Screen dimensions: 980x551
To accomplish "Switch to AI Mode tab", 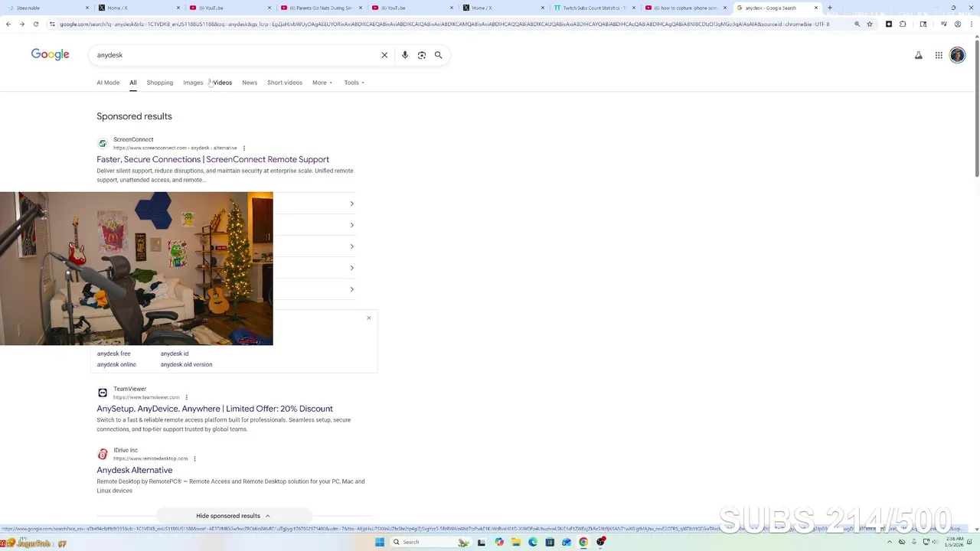I will click(108, 83).
